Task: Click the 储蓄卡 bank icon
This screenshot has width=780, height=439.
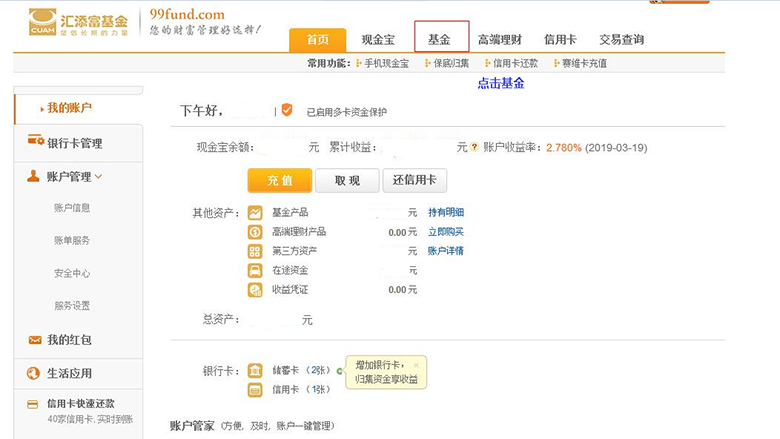Action: pyautogui.click(x=254, y=371)
